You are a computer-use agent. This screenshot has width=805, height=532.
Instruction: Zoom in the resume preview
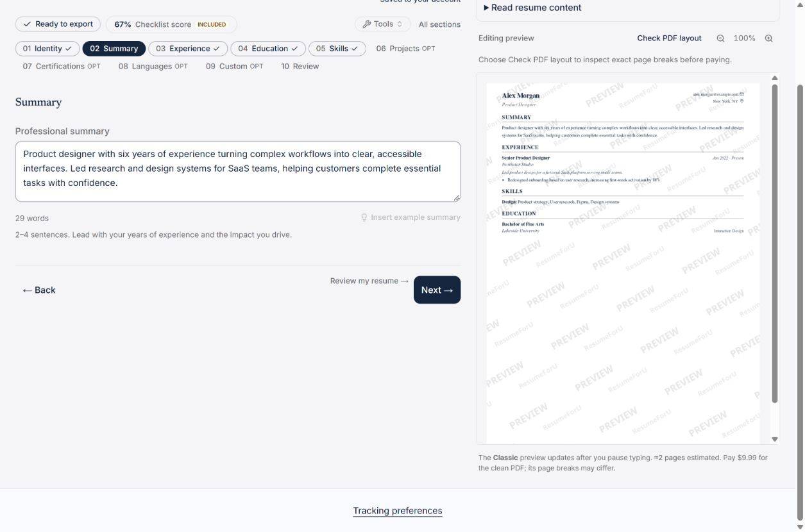(x=768, y=38)
